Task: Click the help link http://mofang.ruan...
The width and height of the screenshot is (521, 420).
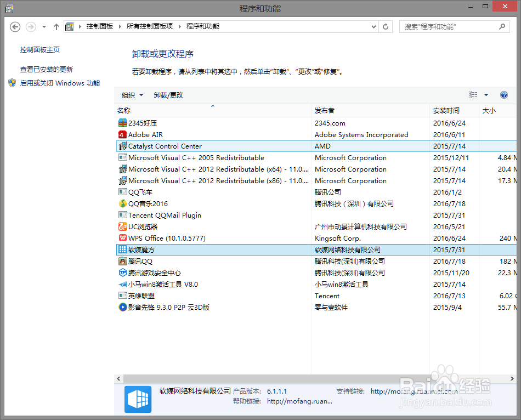Action: pyautogui.click(x=299, y=401)
